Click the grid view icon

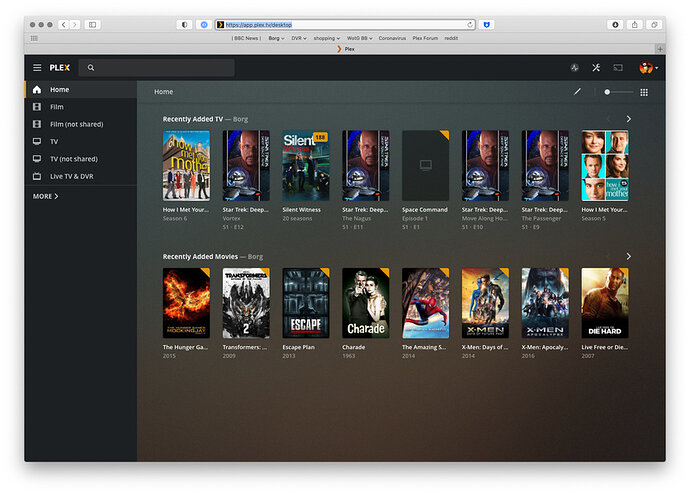(644, 92)
